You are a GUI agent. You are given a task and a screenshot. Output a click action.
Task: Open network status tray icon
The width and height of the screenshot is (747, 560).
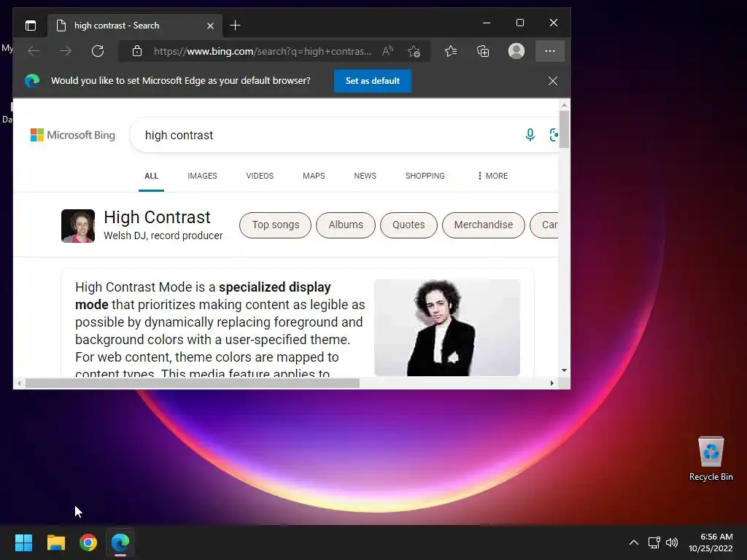tap(654, 542)
